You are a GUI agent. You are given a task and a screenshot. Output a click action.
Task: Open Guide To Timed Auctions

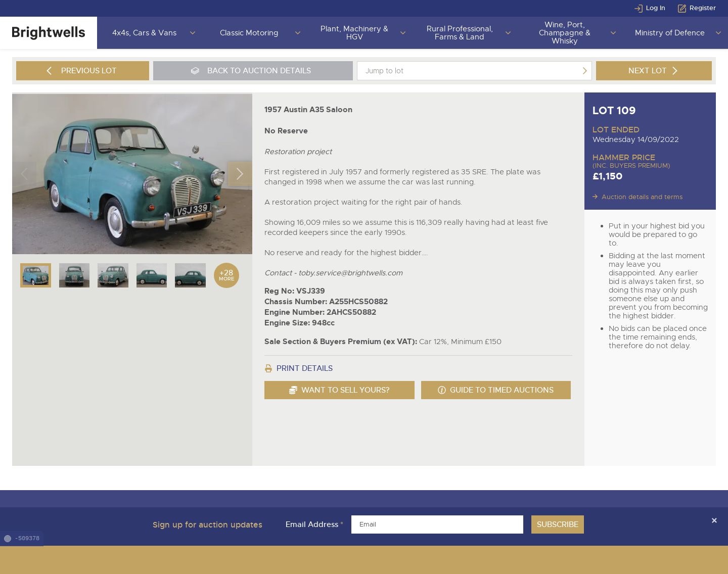(496, 390)
